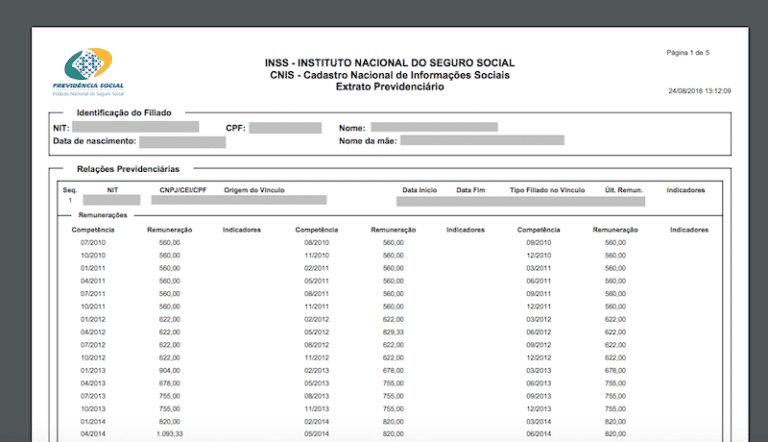Select the CNIS - Cadastro Nacional de Informações Sociais line
This screenshot has height=442, width=768.
tap(389, 75)
